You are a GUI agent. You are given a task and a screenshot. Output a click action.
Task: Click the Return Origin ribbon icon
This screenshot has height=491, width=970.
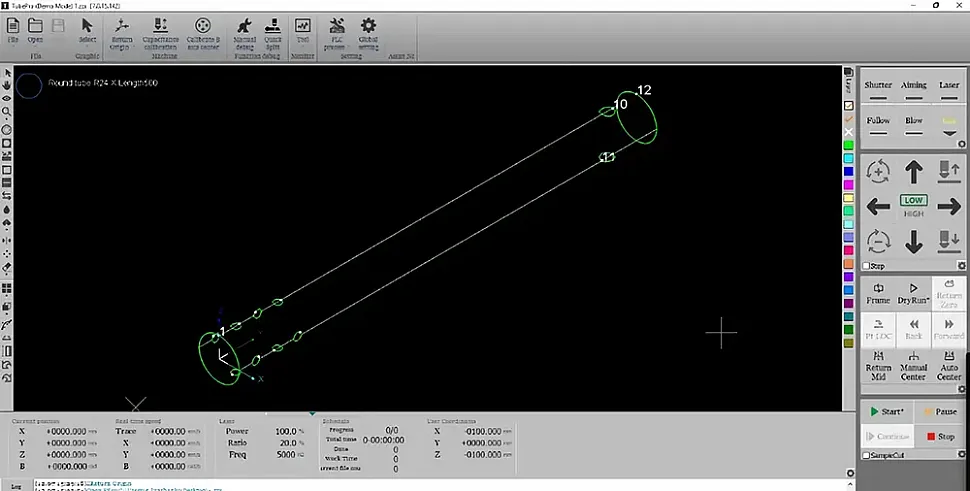click(x=121, y=34)
